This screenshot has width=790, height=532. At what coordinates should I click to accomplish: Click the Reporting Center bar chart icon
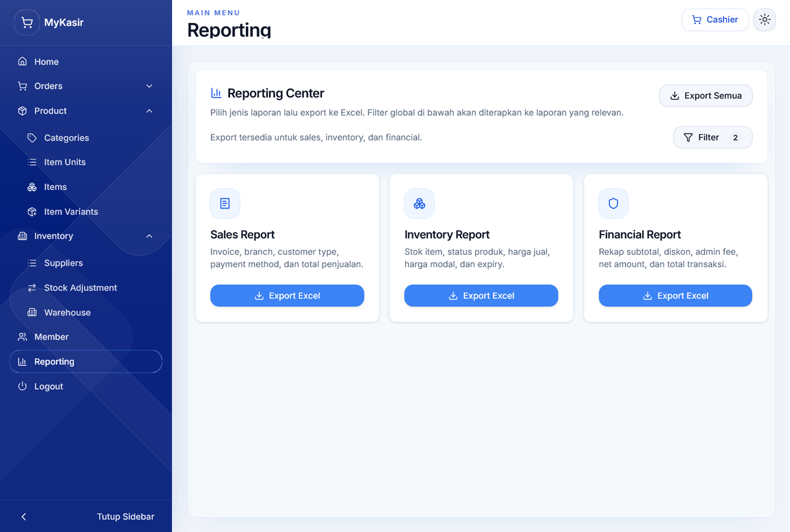(x=216, y=93)
